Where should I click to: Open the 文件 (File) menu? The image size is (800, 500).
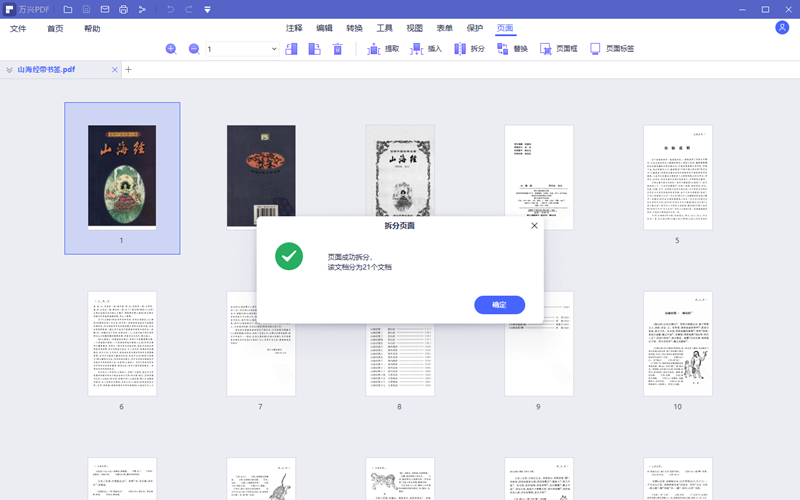point(18,29)
